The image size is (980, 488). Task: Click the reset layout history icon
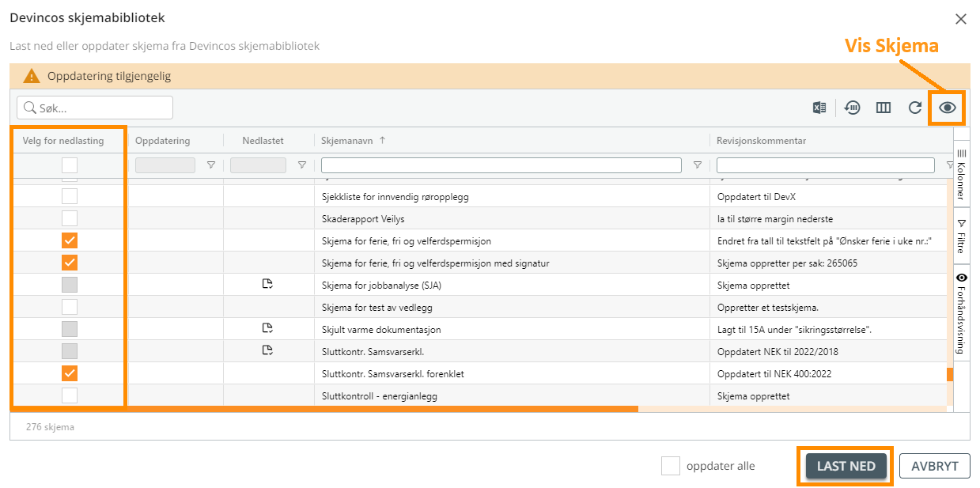[x=853, y=108]
